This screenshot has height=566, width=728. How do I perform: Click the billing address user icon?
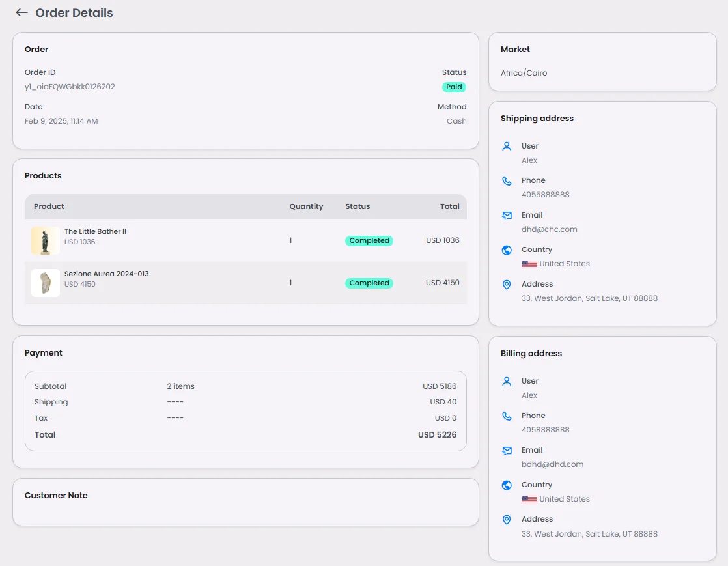click(x=507, y=382)
